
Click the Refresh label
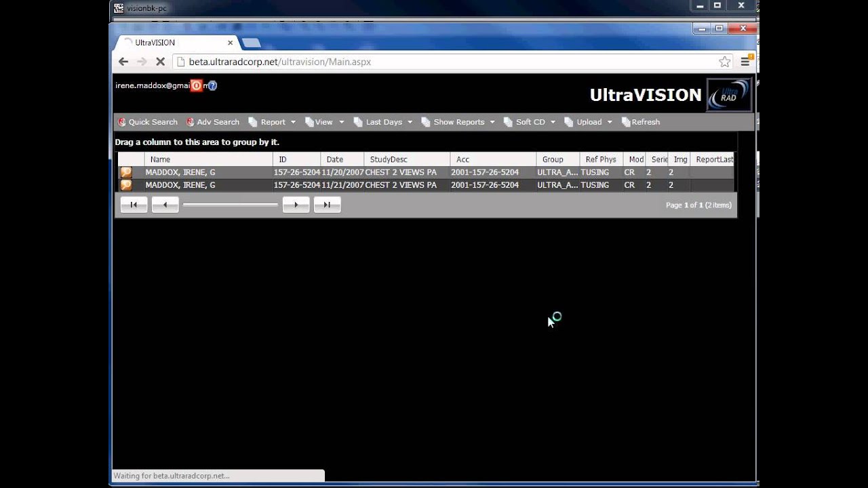646,122
